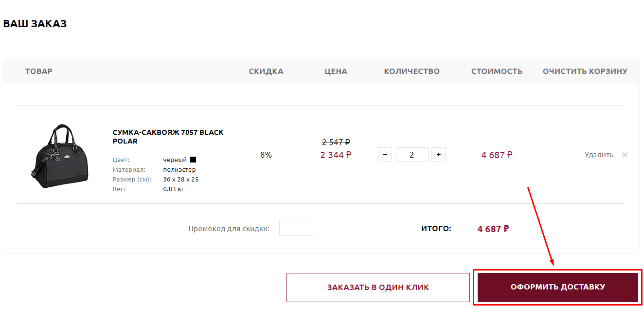
Task: Click the ИТОГО total amount 4 687 ₽
Action: pos(493,229)
